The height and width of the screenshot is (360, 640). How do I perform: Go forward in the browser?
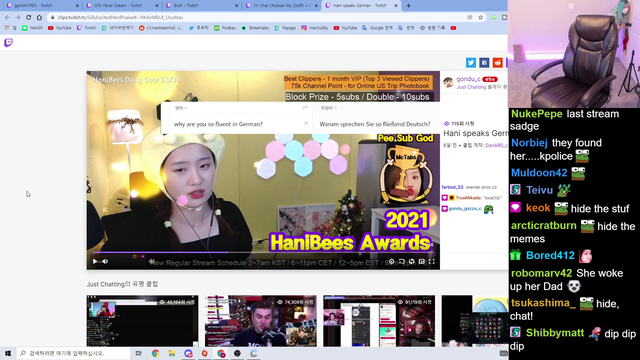18,17
